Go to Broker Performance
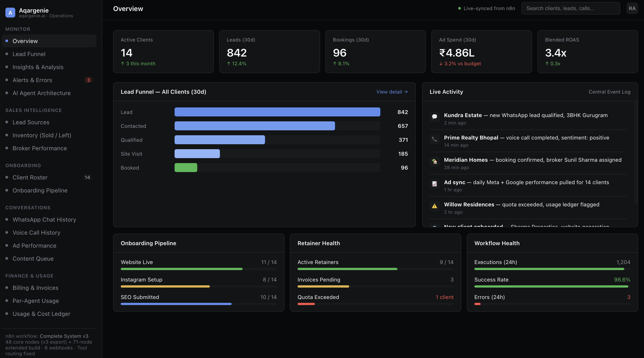 coord(49,148)
